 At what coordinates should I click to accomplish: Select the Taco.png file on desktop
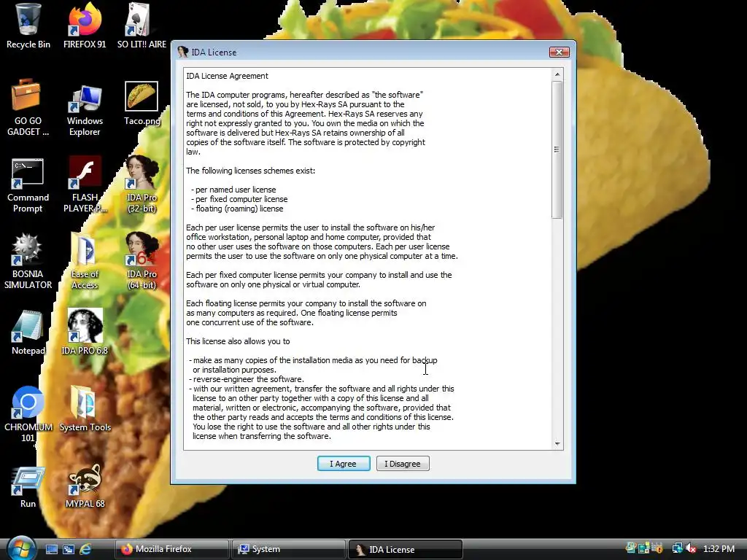[142, 104]
